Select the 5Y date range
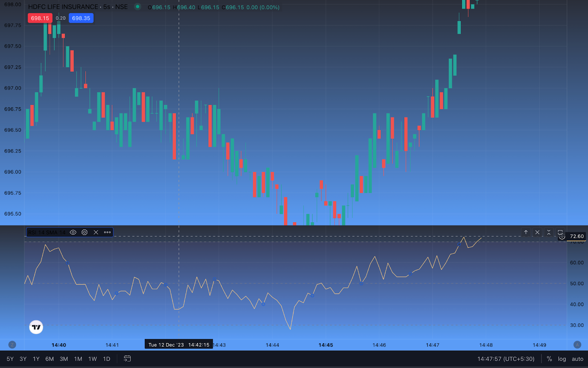The width and height of the screenshot is (588, 368). (10, 359)
